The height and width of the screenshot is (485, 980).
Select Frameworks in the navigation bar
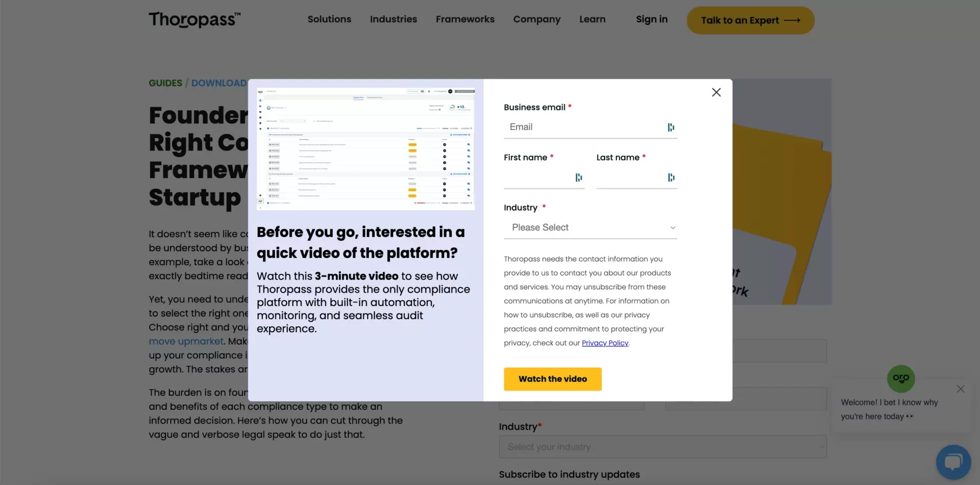point(465,19)
